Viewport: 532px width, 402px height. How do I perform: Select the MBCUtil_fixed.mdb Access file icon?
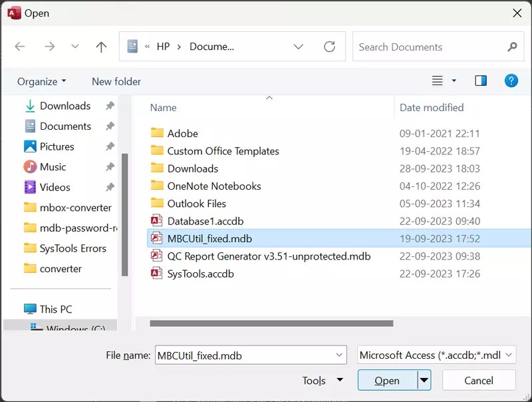click(x=156, y=238)
